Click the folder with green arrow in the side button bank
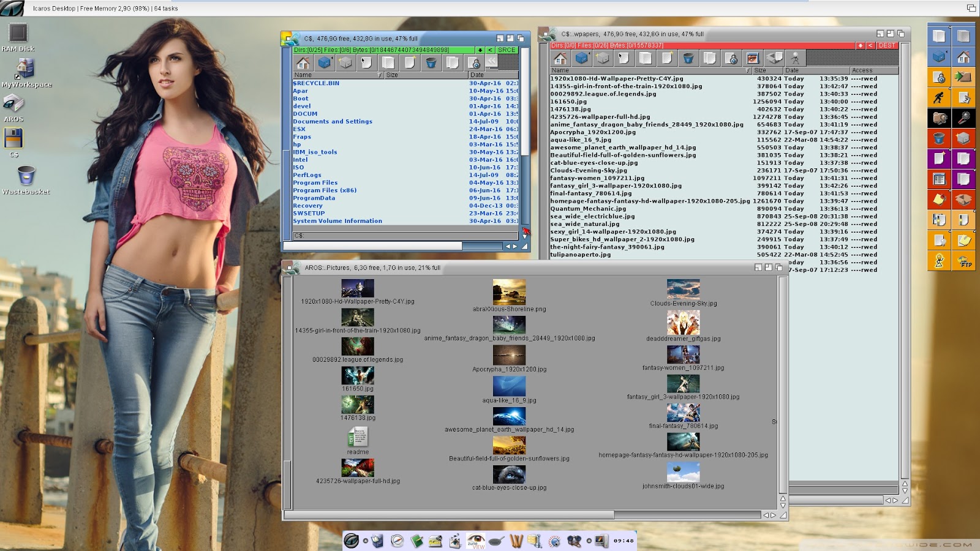 (963, 77)
